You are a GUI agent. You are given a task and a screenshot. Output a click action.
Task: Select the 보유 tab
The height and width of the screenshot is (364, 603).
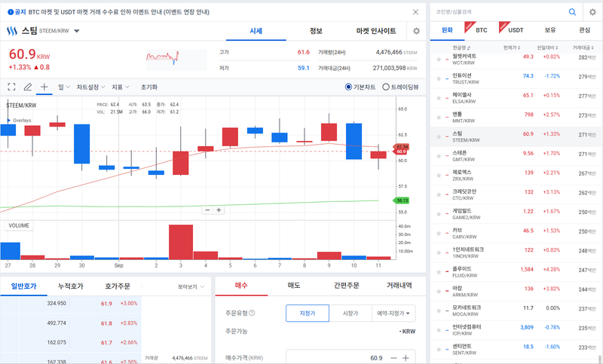(550, 30)
